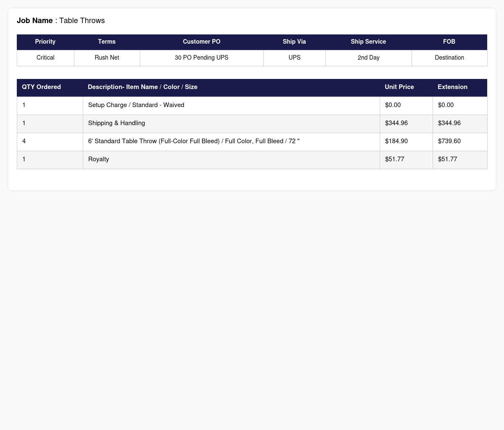Click quantity 1 in Shipping & Handling row
The image size is (504, 430).
[50, 123]
